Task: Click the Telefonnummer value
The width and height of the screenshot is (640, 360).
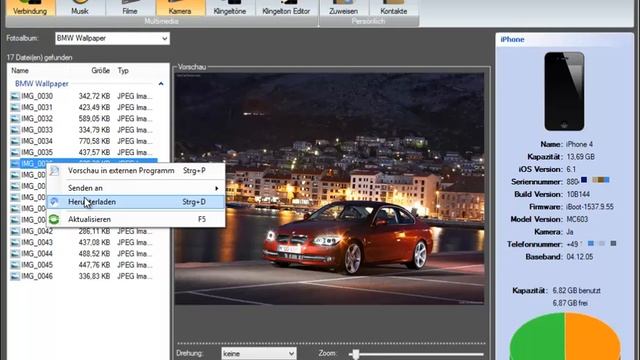Action: (x=591, y=244)
